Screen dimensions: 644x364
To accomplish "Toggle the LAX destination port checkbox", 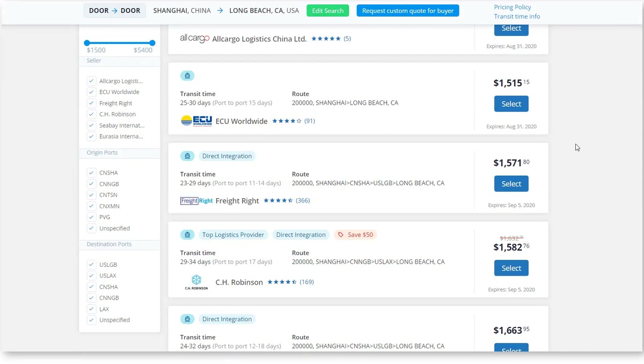I will point(91,309).
